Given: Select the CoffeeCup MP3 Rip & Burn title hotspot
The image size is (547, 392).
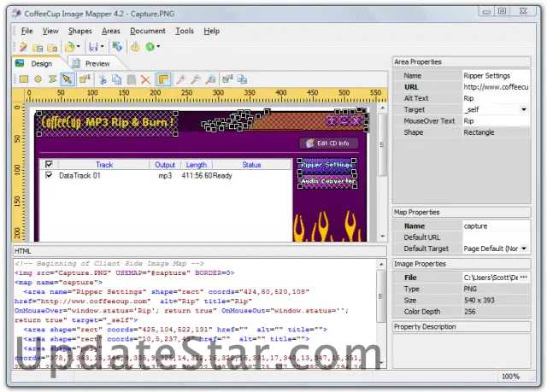Looking at the screenshot, I should click(x=107, y=123).
